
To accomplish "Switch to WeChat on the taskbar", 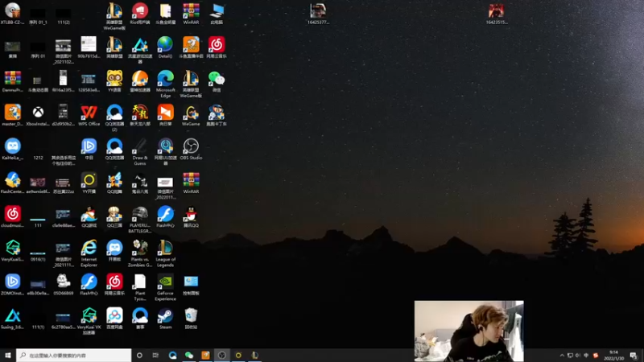I will click(x=189, y=355).
